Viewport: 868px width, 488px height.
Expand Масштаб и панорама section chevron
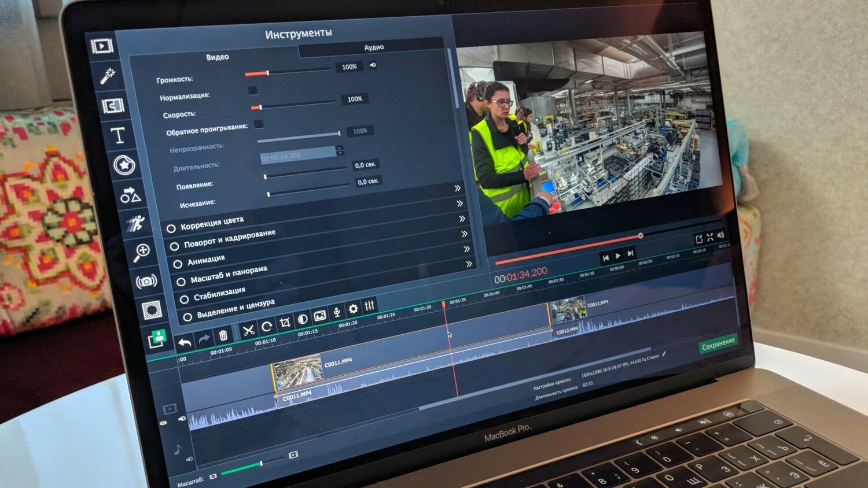pyautogui.click(x=464, y=234)
